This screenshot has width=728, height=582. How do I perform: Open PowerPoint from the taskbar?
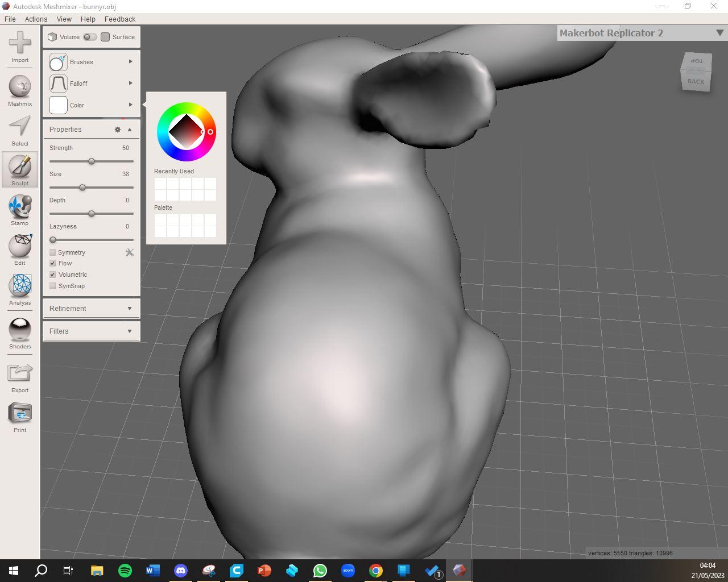(264, 571)
